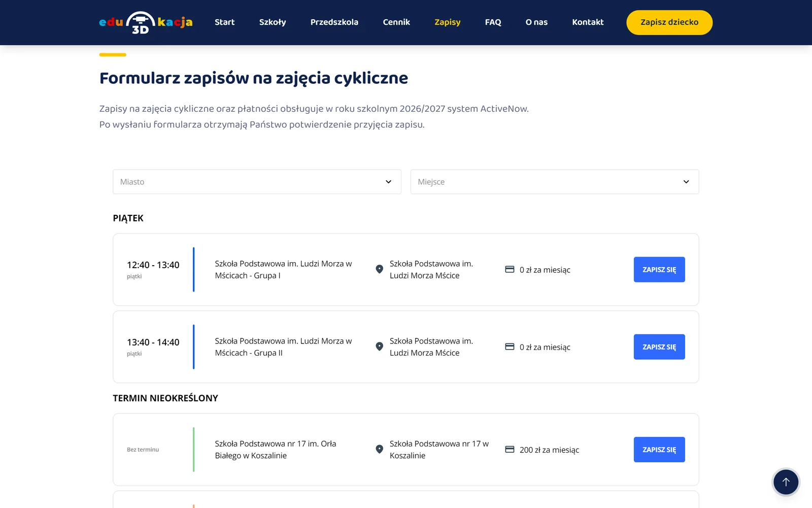Open the Cennik page
Viewport: 812px width, 508px height.
[396, 22]
